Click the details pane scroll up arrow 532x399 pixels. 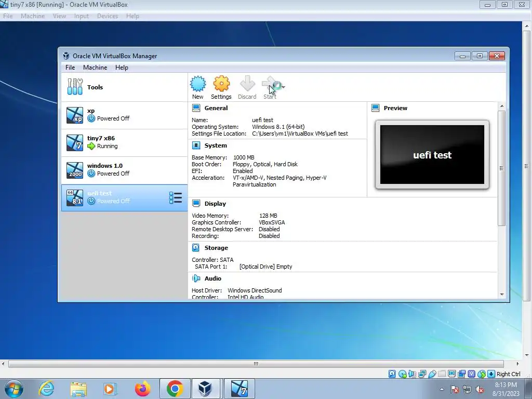(501, 106)
